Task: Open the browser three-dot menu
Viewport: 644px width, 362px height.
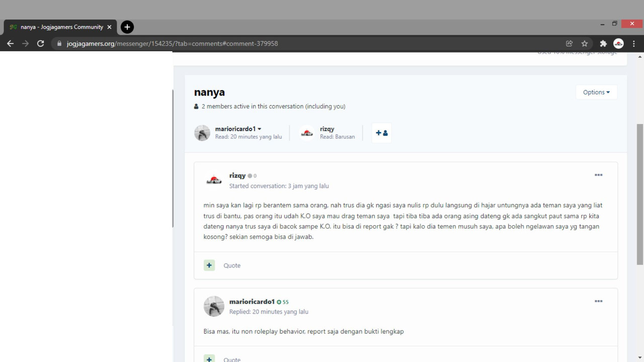Action: (x=633, y=44)
